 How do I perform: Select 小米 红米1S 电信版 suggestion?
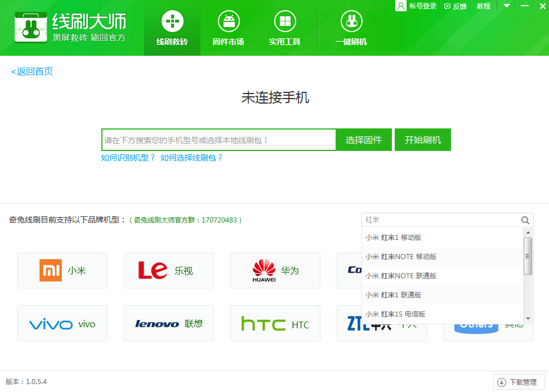tap(443, 314)
